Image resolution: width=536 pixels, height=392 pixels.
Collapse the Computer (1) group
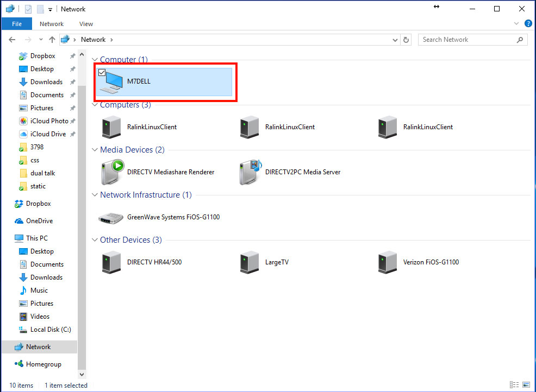click(95, 60)
